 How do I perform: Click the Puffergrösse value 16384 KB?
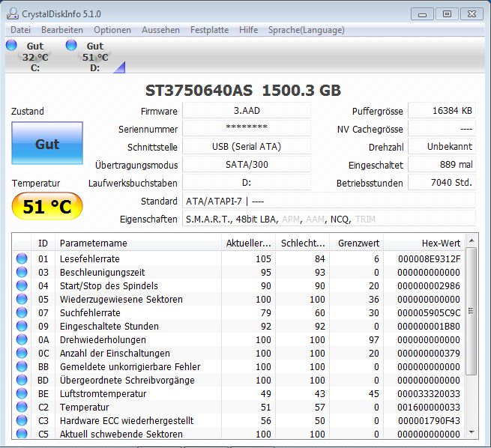(442, 111)
